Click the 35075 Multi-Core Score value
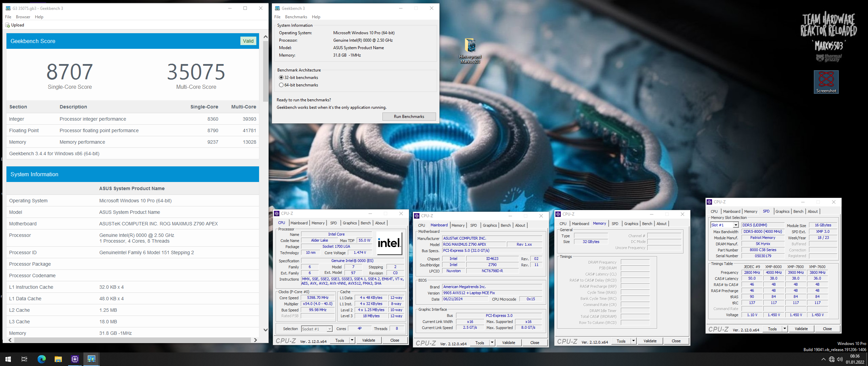 click(196, 72)
